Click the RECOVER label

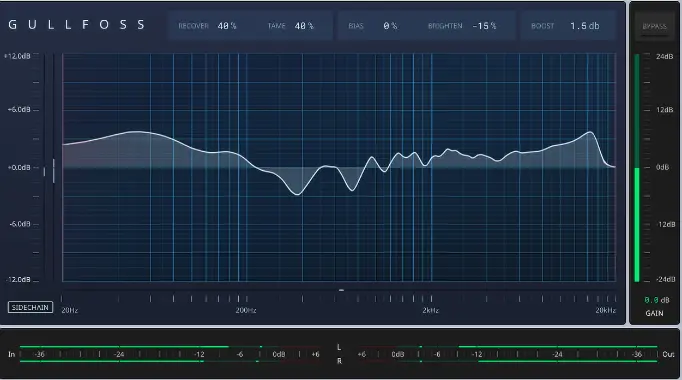pyautogui.click(x=194, y=26)
